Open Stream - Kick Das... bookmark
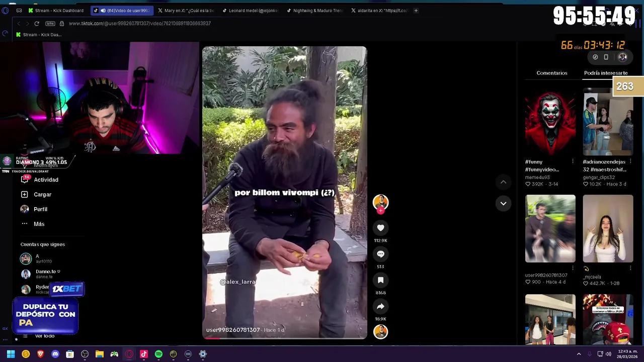 (x=38, y=35)
